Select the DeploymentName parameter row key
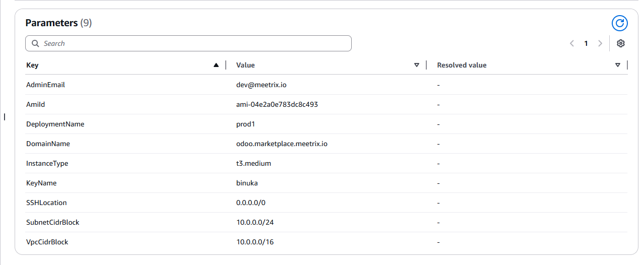 [x=55, y=124]
